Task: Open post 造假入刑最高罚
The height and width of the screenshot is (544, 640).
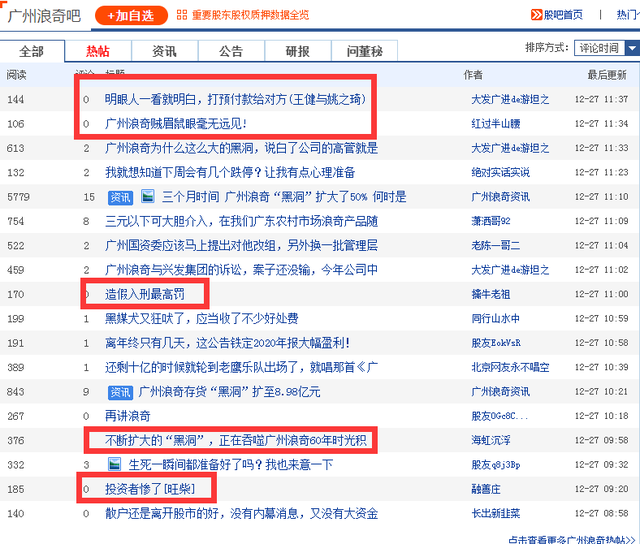Action: click(x=144, y=294)
